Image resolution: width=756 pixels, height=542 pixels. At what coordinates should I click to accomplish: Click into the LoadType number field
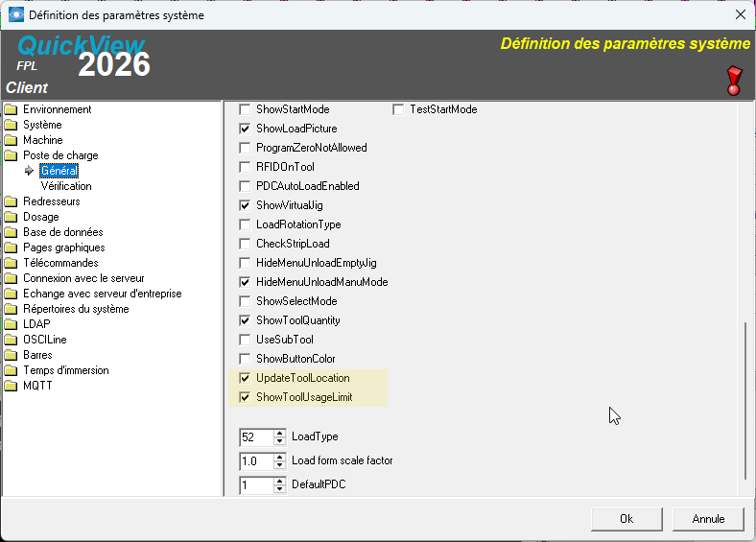pos(256,437)
